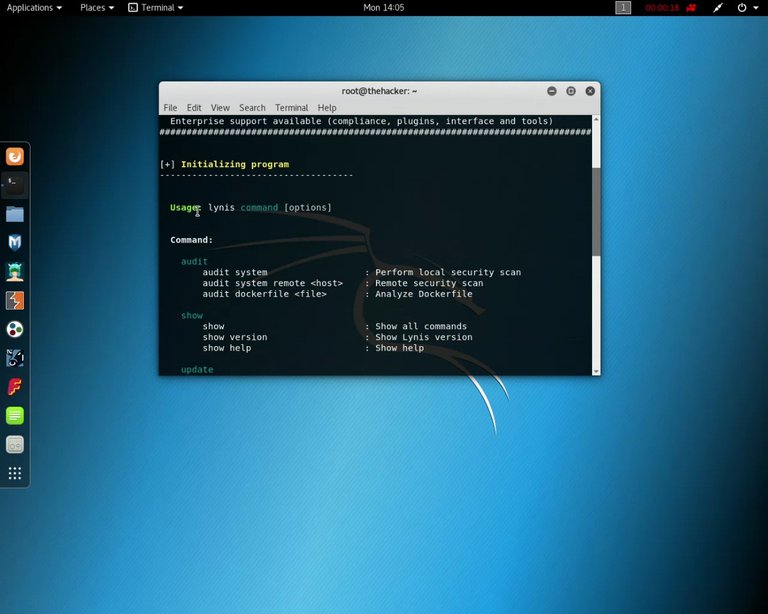Launch Faraday red F icon in dock
This screenshot has height=614, width=768.
pyautogui.click(x=15, y=387)
